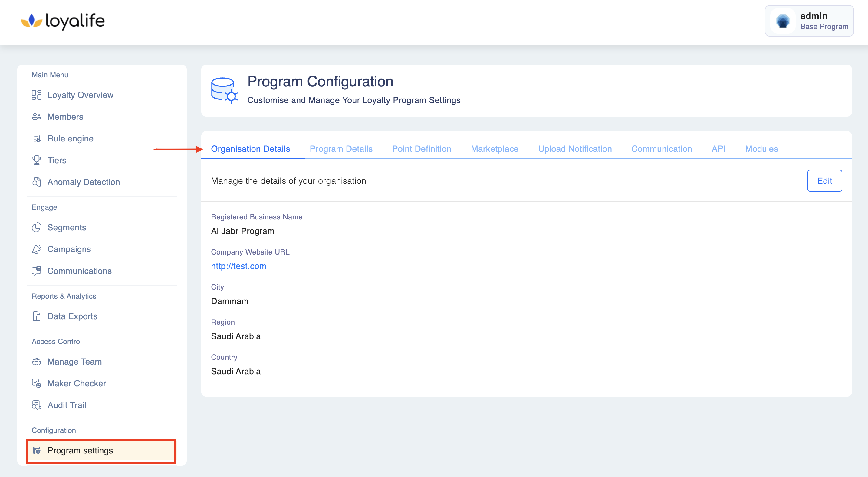Select the Tiers trophy icon
This screenshot has height=477, width=868.
click(36, 160)
